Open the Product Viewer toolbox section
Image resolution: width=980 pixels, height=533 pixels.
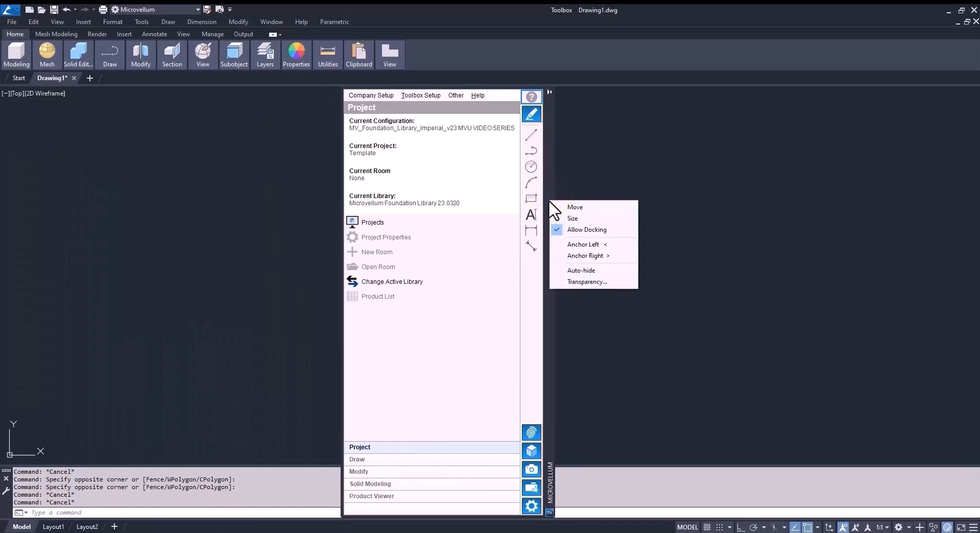tap(432, 496)
